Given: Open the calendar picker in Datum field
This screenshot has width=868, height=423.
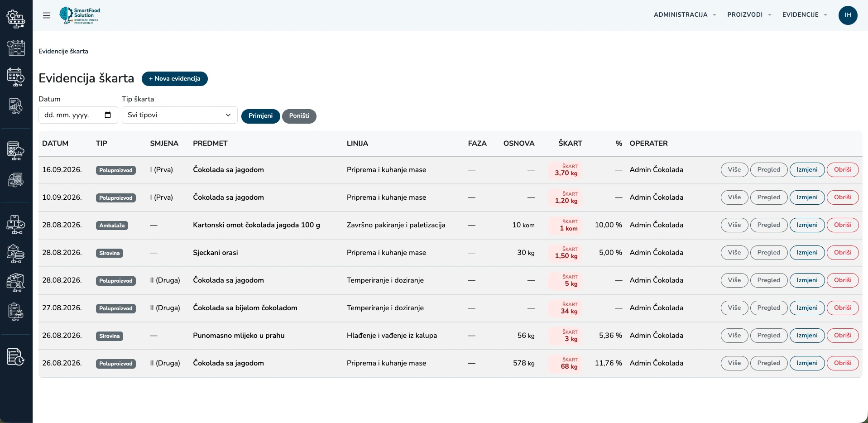Looking at the screenshot, I should click(x=108, y=115).
